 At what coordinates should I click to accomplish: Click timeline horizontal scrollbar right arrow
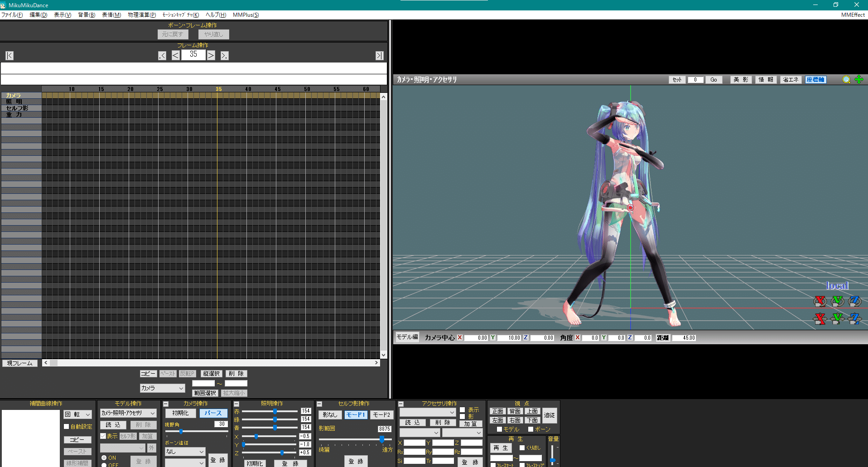[x=376, y=363]
